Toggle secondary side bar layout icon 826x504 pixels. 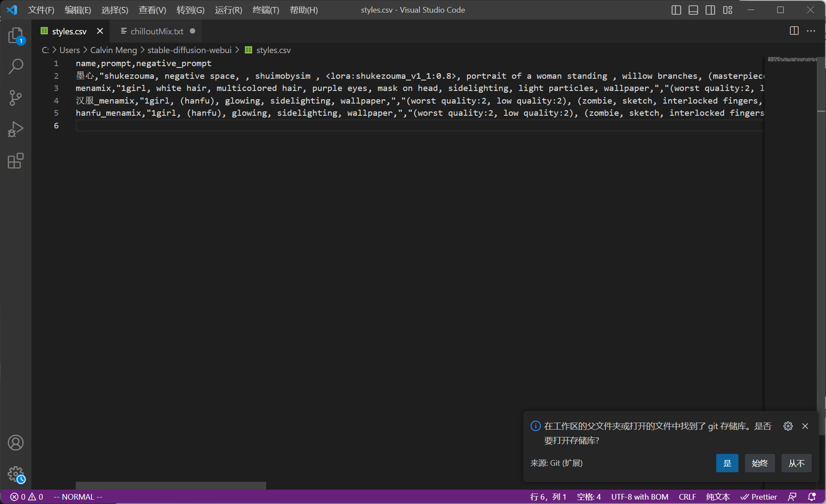[710, 10]
